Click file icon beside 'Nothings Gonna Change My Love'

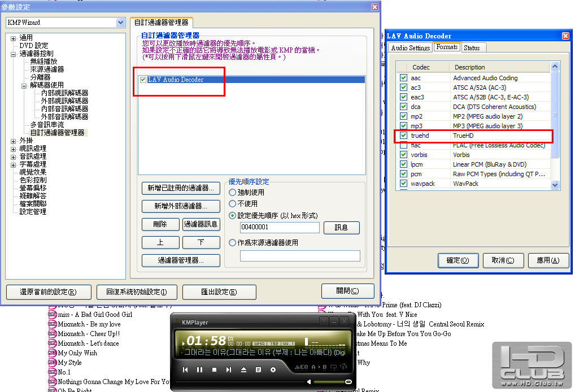[x=53, y=382]
